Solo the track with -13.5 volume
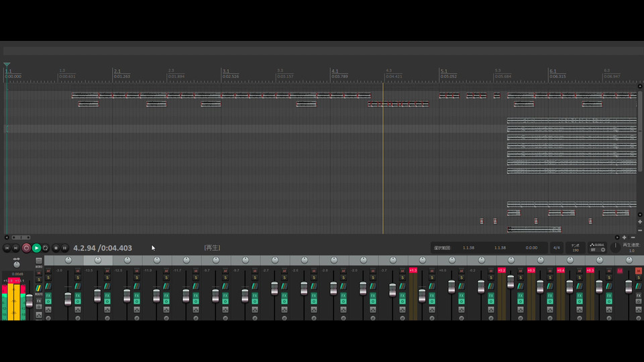Image resolution: width=644 pixels, height=362 pixels. coord(107,278)
